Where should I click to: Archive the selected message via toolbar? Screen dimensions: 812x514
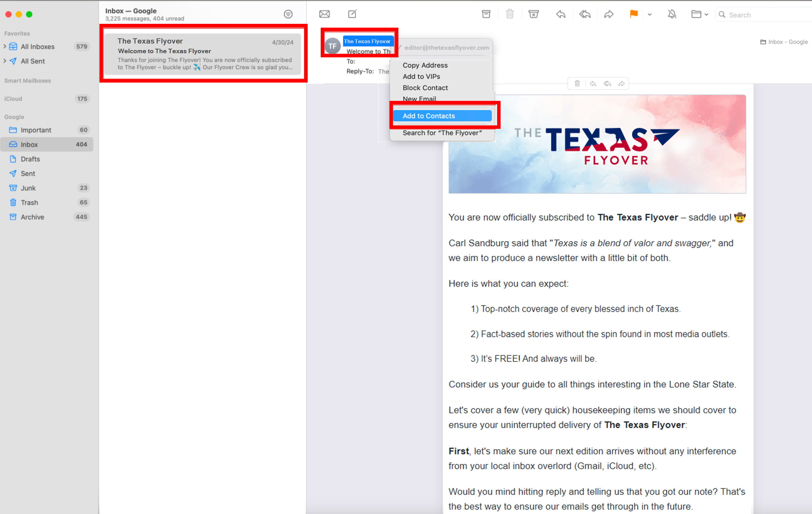click(x=486, y=14)
